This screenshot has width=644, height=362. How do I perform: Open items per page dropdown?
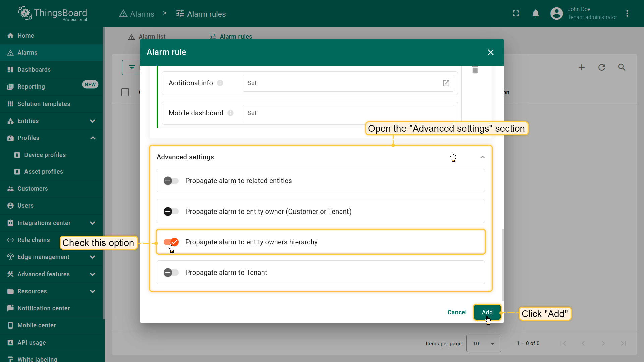484,343
